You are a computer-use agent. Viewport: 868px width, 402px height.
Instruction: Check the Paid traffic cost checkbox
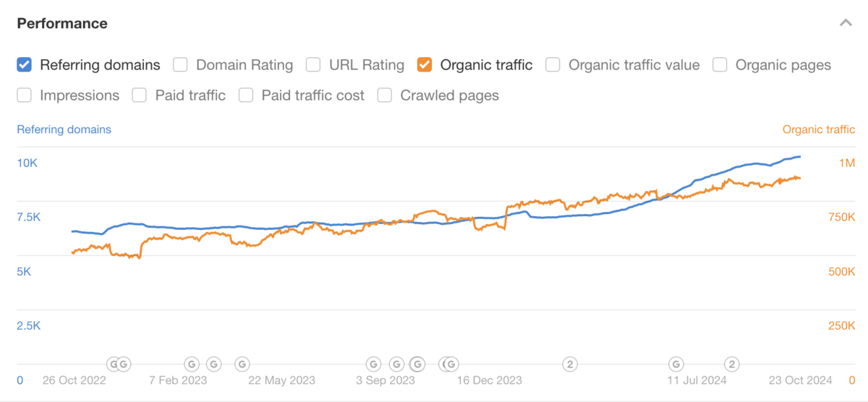coord(246,95)
